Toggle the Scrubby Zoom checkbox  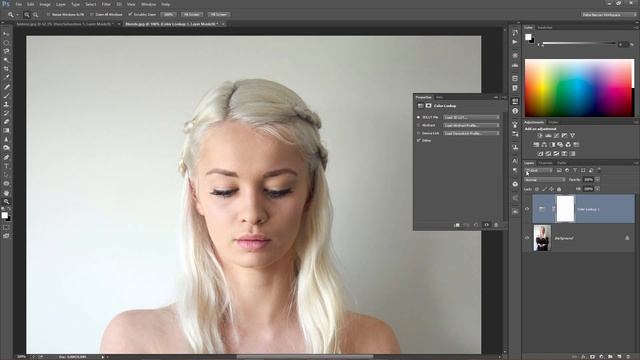(x=130, y=15)
